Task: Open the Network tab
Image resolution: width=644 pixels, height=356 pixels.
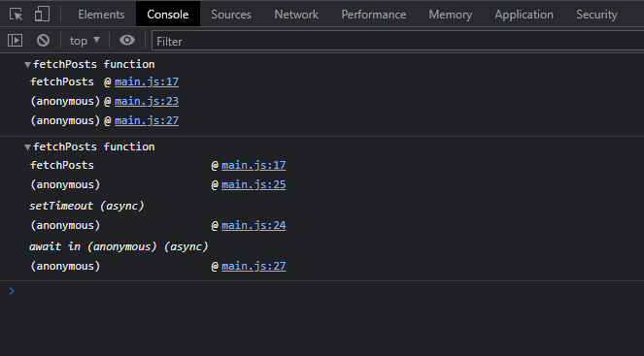Action: [x=296, y=15]
